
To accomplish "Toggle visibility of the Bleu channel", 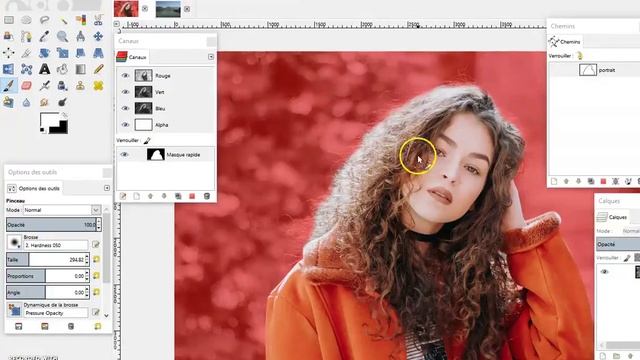I will point(125,108).
